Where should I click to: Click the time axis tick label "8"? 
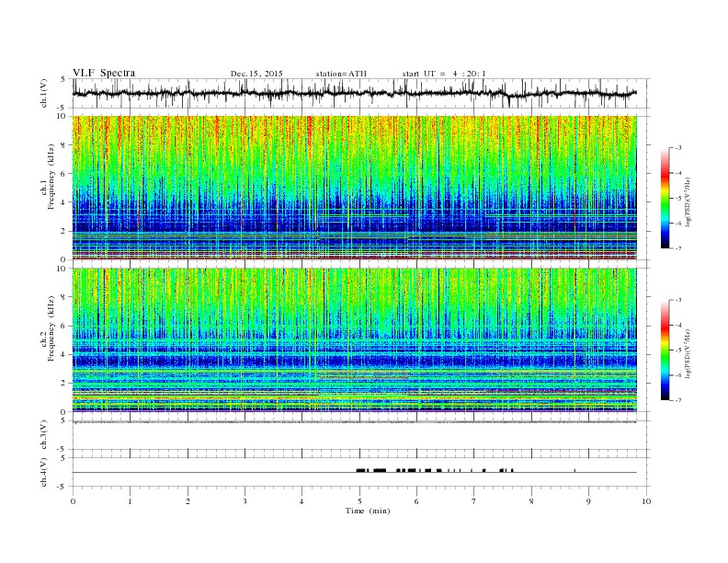pos(531,501)
